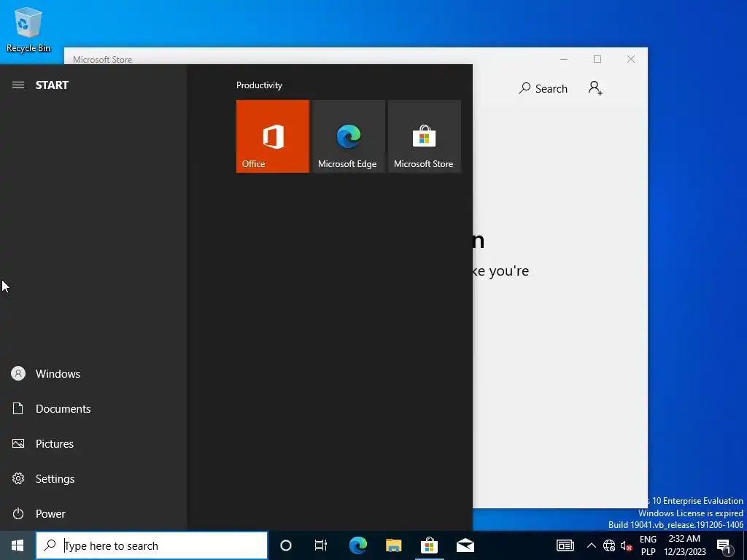Open the clock and date flyout
747x560 pixels.
pos(685,545)
